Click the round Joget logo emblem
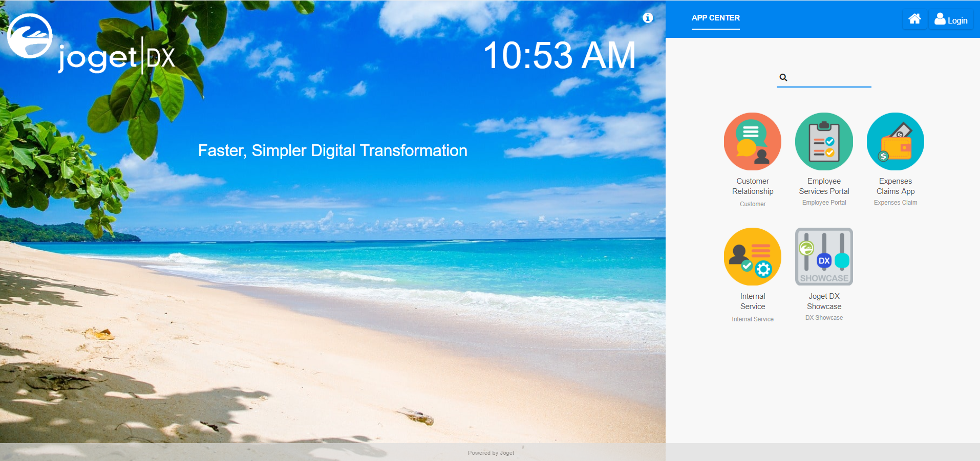This screenshot has width=980, height=461. pos(30,36)
